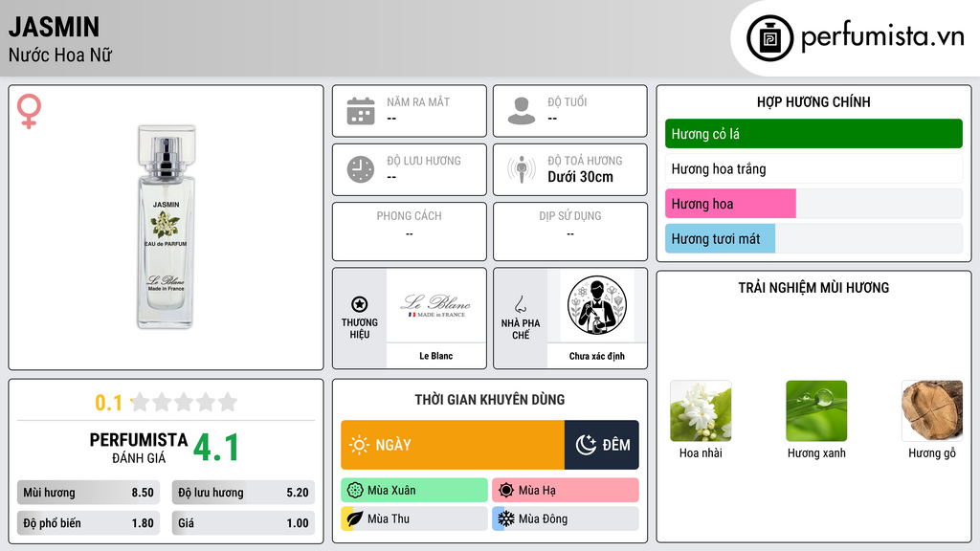Click the perfumer illustration image
Screen dimensions: 980x551
597,305
